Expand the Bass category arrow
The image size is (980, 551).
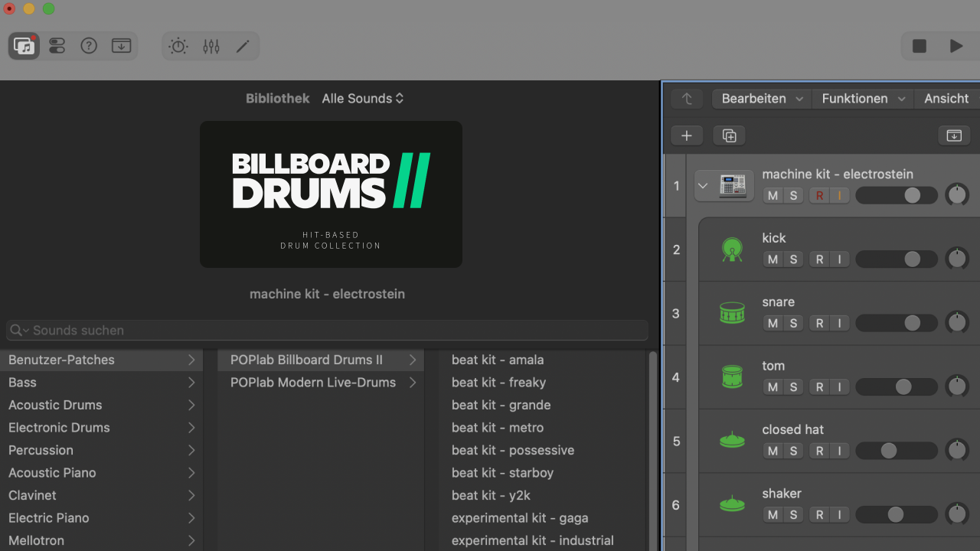(x=191, y=383)
